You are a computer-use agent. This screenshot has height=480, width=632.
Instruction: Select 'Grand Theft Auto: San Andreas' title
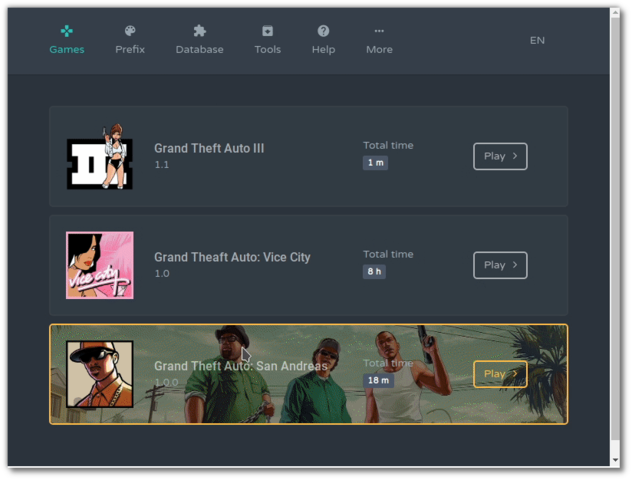tap(241, 366)
